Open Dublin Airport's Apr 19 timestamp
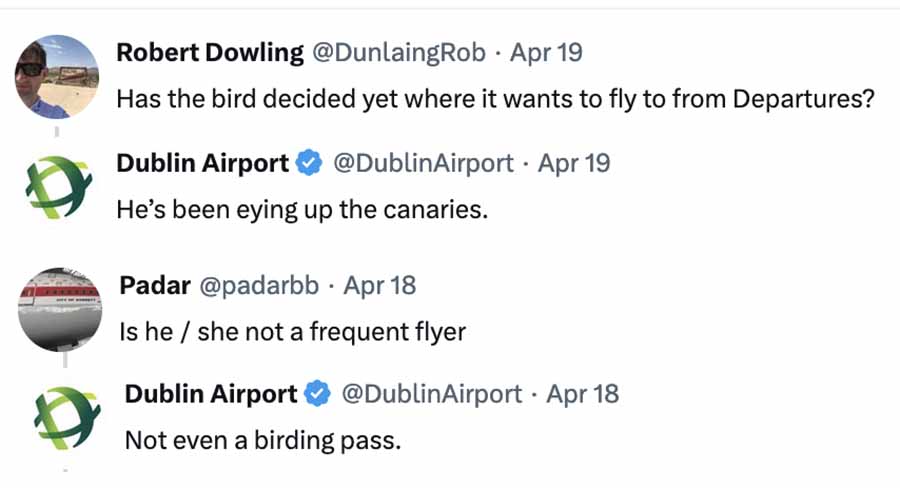 573,163
